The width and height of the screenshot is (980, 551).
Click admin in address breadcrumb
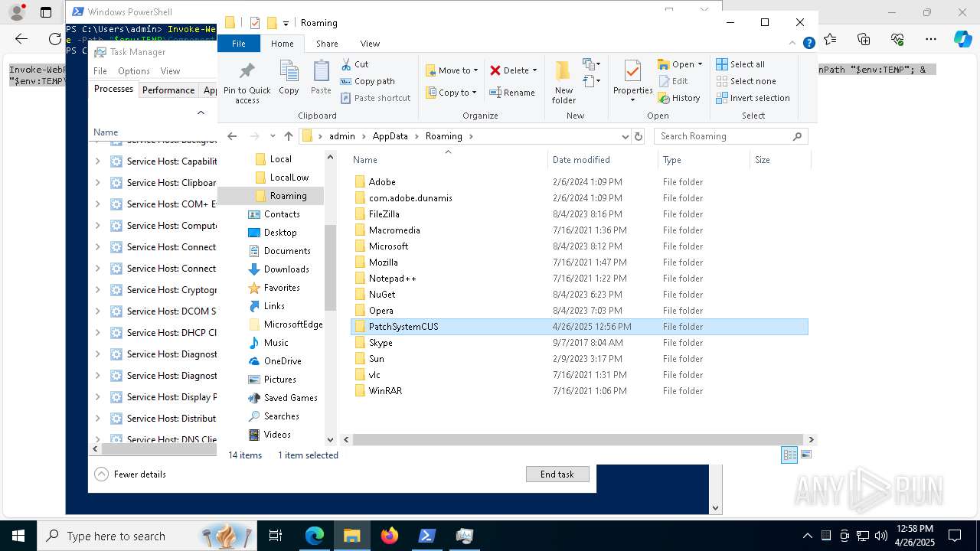(342, 136)
